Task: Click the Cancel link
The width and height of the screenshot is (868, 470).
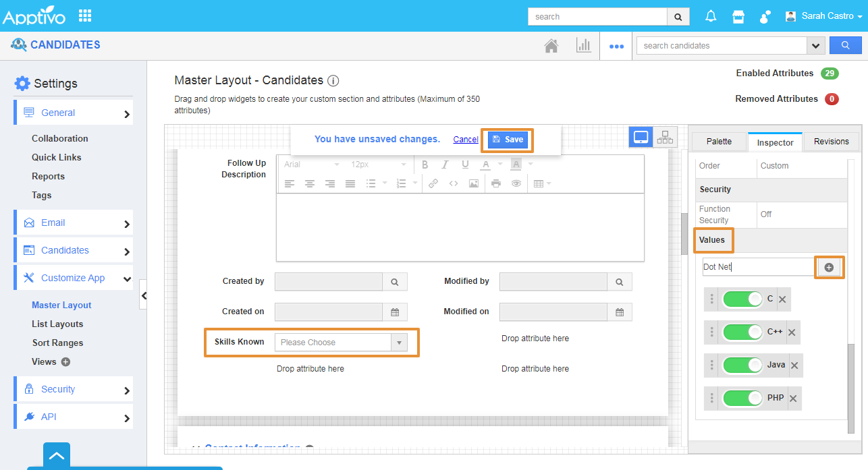Action: tap(466, 140)
